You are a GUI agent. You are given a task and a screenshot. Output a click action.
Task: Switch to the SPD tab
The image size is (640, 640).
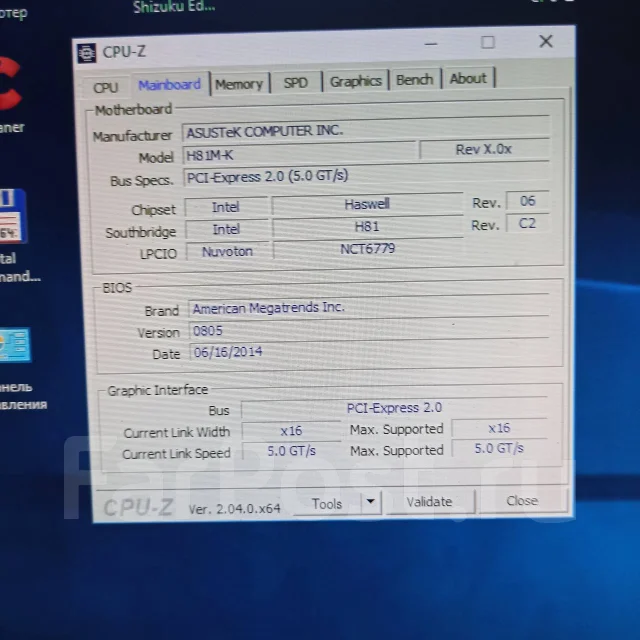click(296, 83)
